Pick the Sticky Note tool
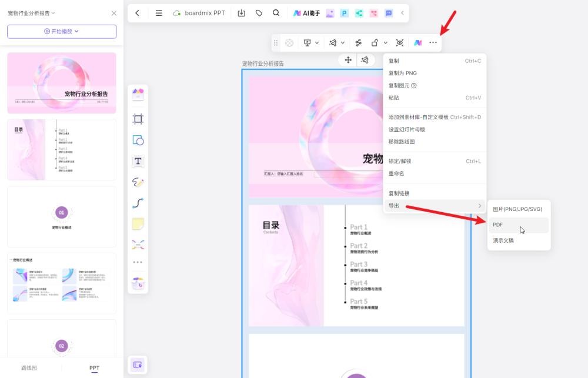Viewport: 588px width, 378px height. click(138, 224)
